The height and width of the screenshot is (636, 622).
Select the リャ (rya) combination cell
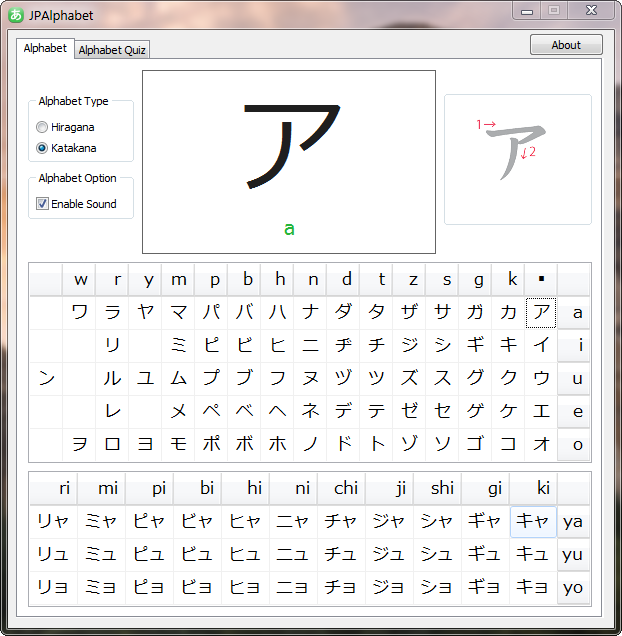[54, 522]
